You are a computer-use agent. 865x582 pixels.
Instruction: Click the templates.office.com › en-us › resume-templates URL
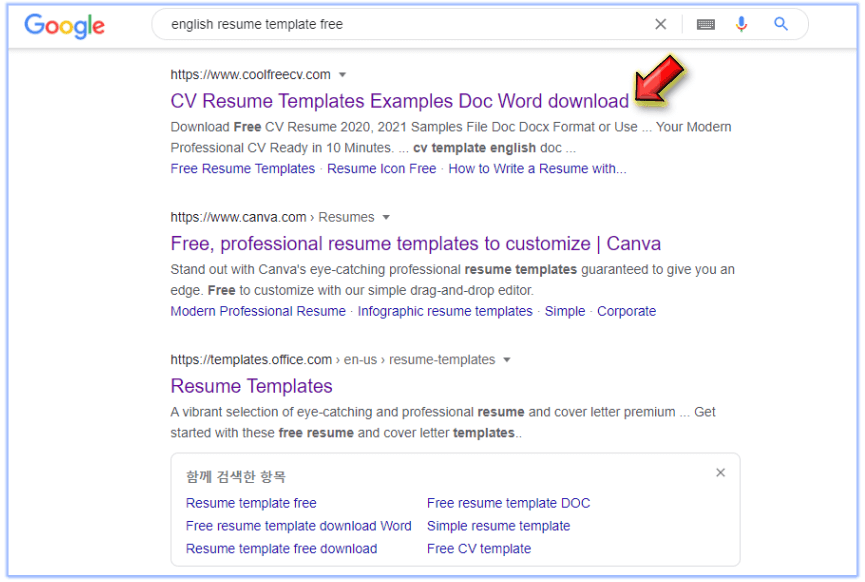pyautogui.click(x=333, y=360)
